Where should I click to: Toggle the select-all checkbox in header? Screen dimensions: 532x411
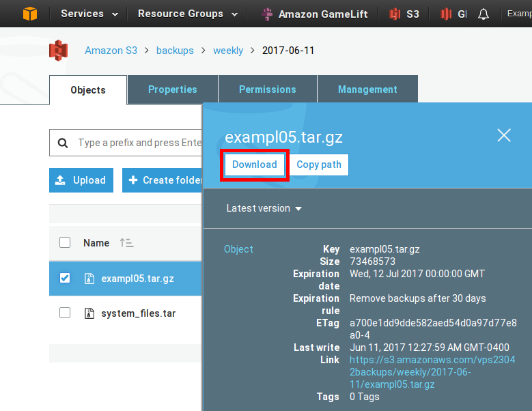click(65, 242)
